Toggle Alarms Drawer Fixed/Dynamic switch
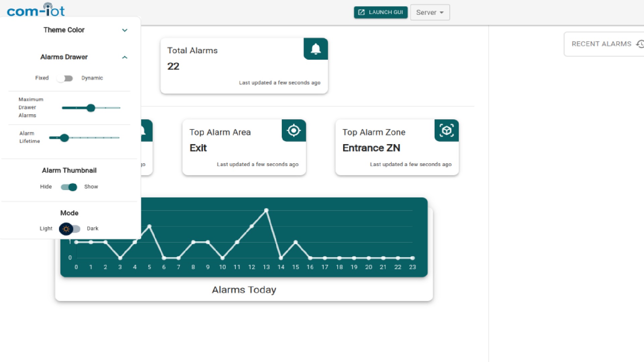Screen dimensions: 644x362 click(65, 78)
